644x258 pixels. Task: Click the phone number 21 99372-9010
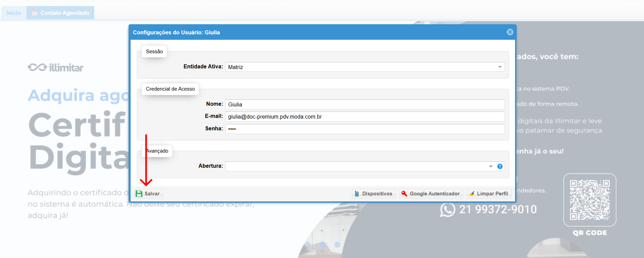498,209
